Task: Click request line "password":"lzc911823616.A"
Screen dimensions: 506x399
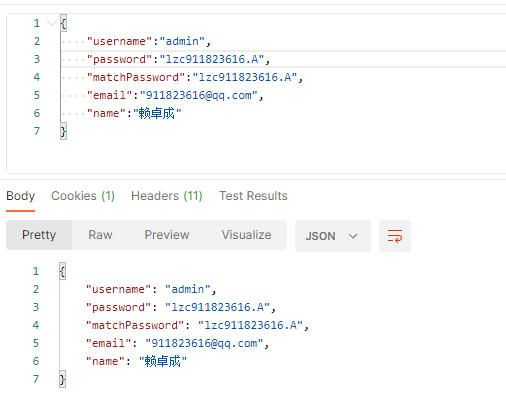Action: (178, 59)
